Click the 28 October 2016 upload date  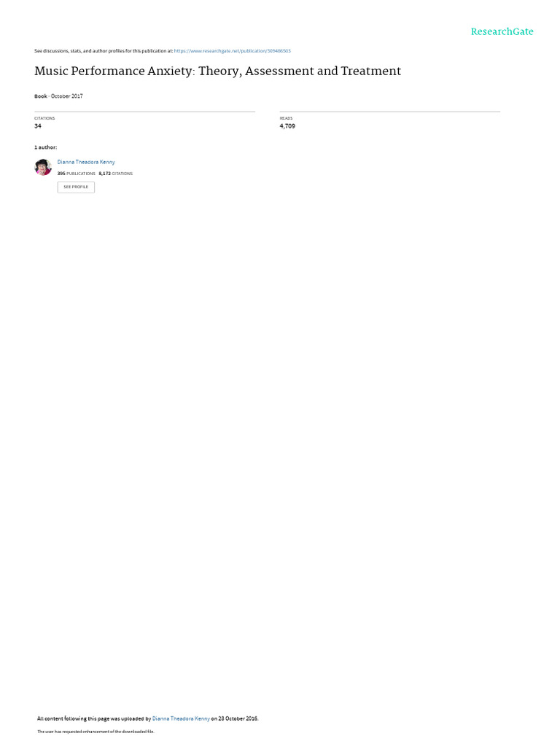click(x=238, y=719)
